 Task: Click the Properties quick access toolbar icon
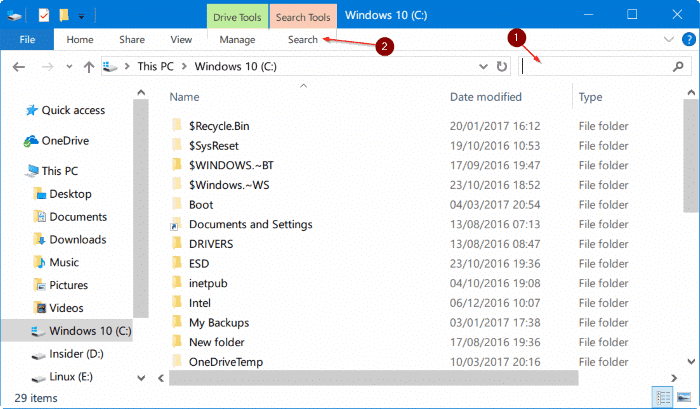click(x=44, y=16)
